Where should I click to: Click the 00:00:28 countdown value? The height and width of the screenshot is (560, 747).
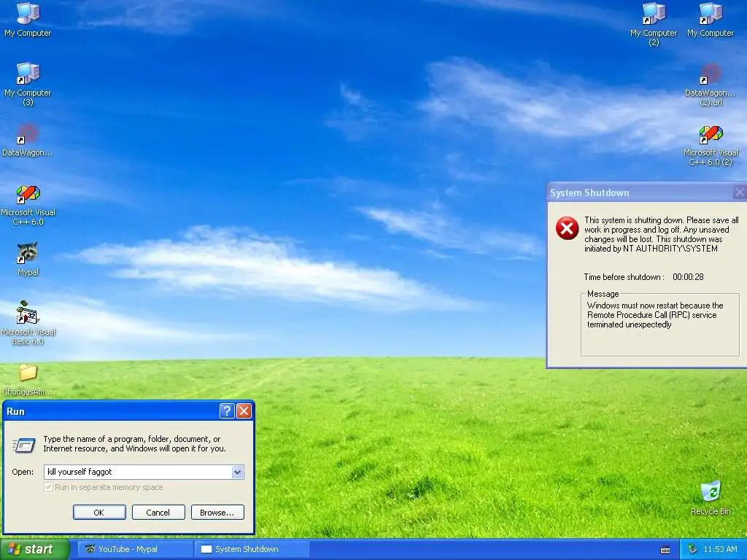coord(688,276)
